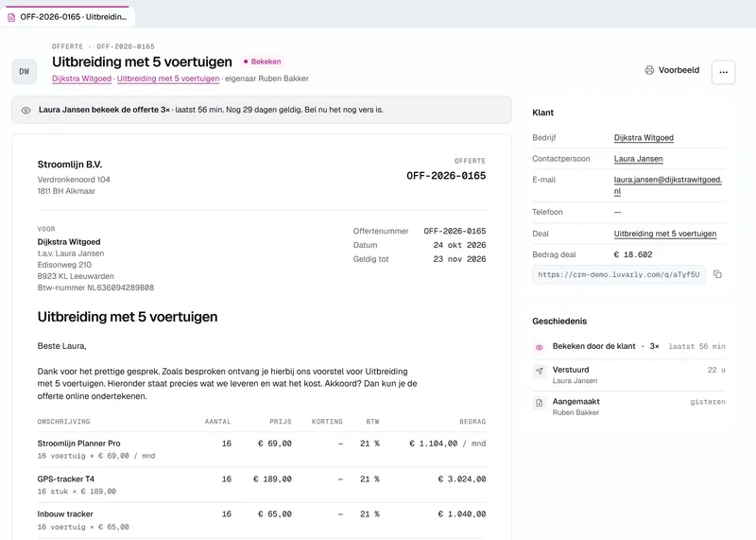Click the large OFF-2026-0165 quote number heading
Viewport: 756px width, 540px height.
click(446, 176)
